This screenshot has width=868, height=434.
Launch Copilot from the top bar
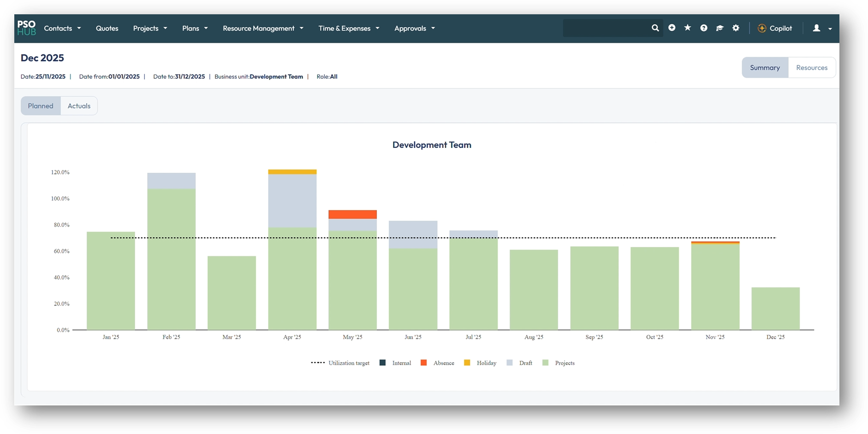click(775, 28)
